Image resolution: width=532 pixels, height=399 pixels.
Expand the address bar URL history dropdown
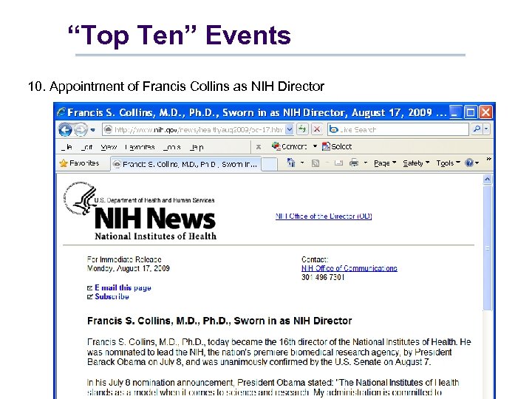tap(290, 129)
